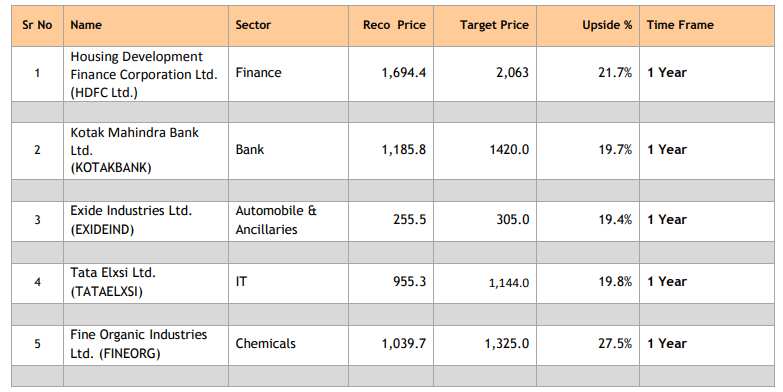Click the 1,144.0 target price cell

(485, 283)
